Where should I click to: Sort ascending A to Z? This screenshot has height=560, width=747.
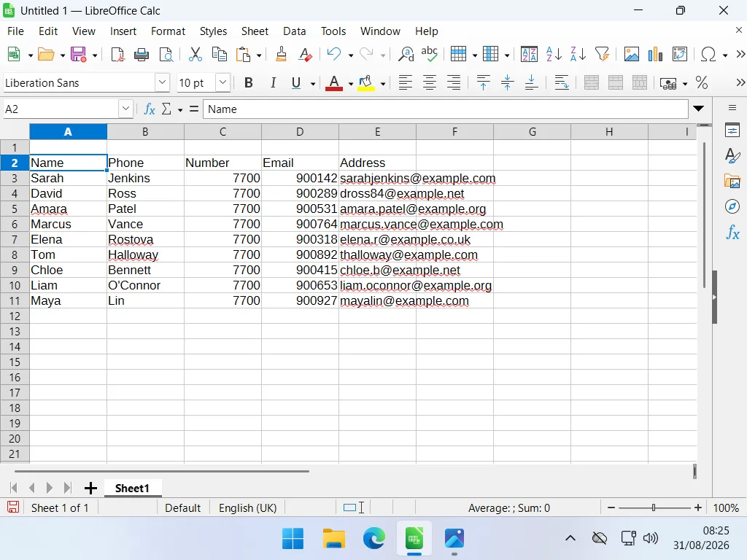click(554, 54)
